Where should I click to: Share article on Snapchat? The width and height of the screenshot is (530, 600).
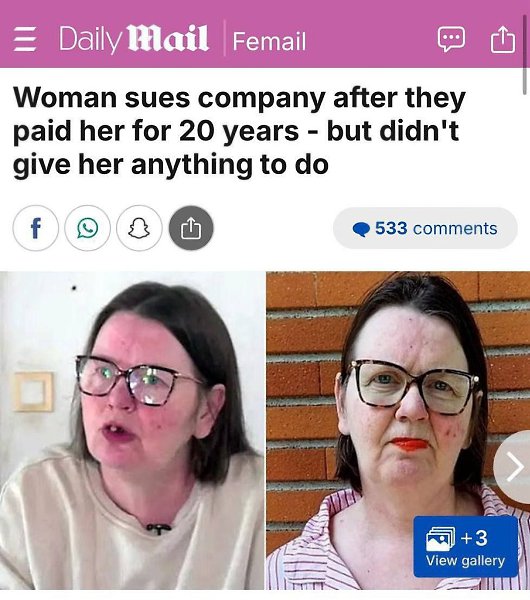tap(139, 228)
